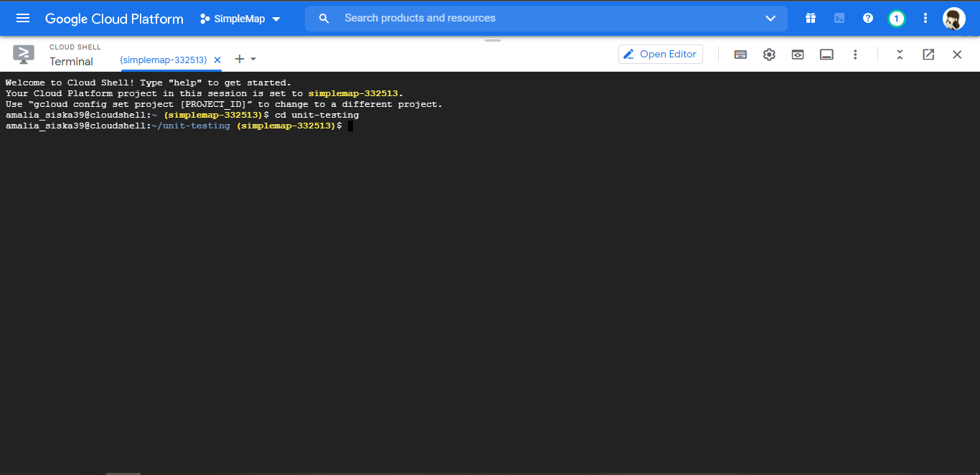Screen dimensions: 980x475
Task: Click the Open Editor button
Action: tap(660, 54)
